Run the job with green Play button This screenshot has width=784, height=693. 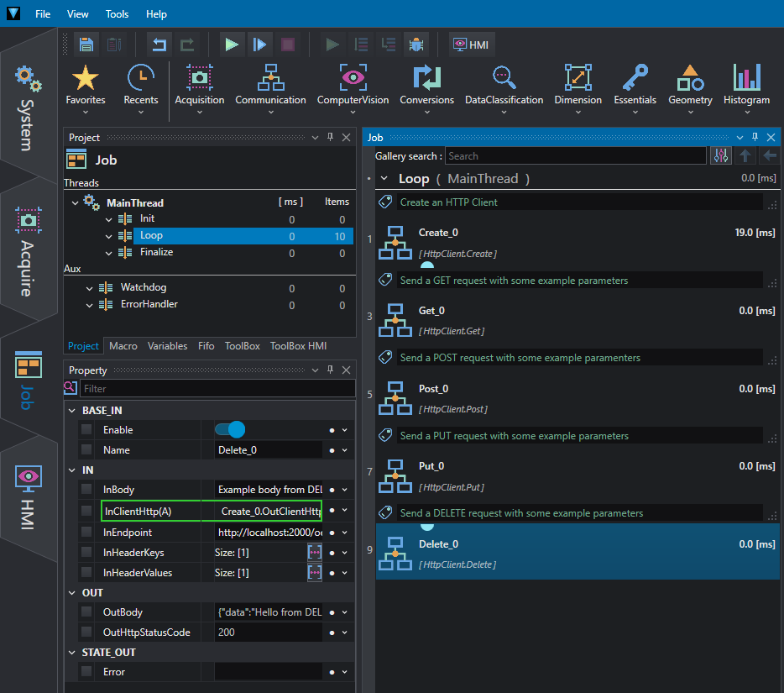pos(232,45)
